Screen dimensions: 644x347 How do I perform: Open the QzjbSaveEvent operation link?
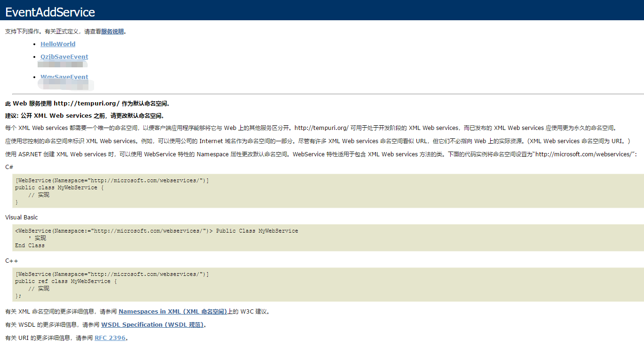pos(64,56)
